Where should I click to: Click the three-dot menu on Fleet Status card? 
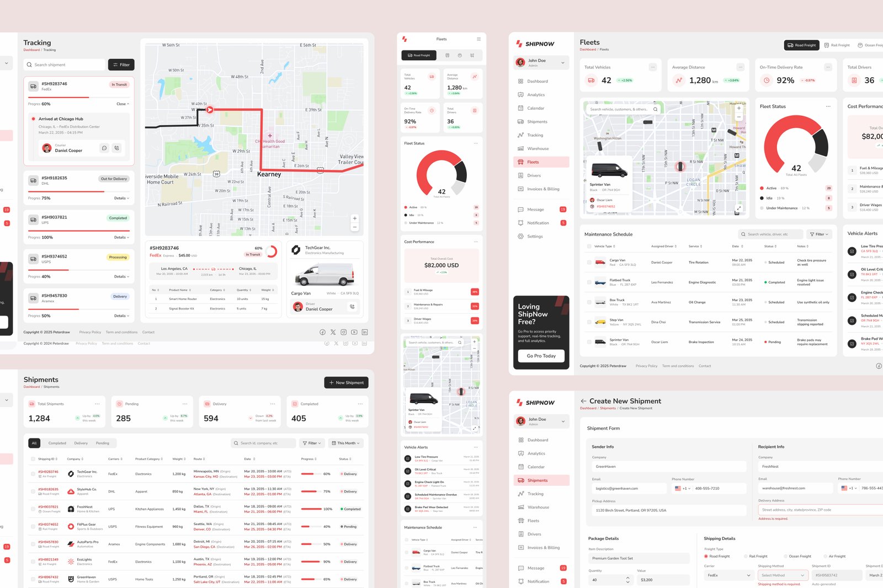[828, 106]
